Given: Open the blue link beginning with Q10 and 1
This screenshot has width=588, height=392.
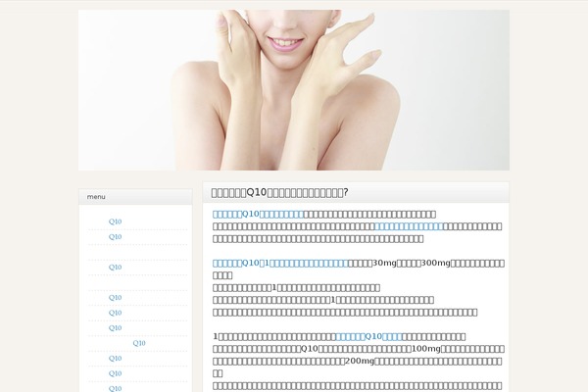Looking at the screenshot, I should pyautogui.click(x=280, y=263).
